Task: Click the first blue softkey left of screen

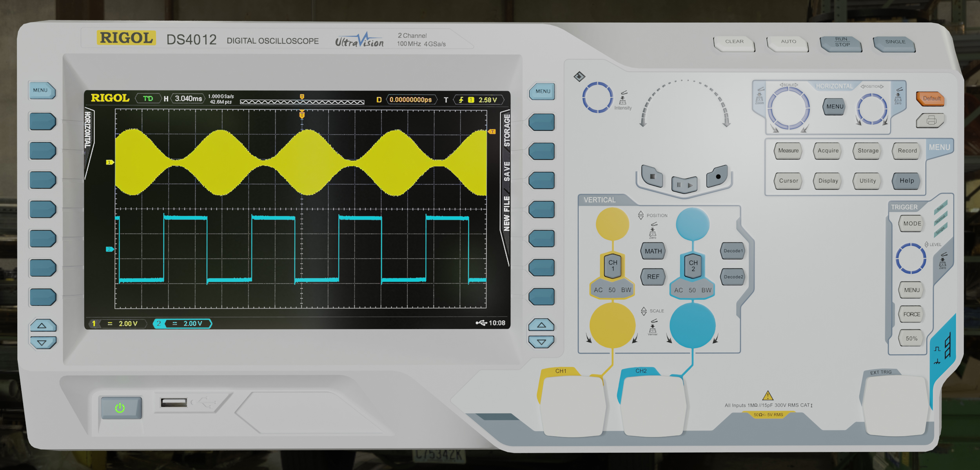Action: pyautogui.click(x=42, y=121)
